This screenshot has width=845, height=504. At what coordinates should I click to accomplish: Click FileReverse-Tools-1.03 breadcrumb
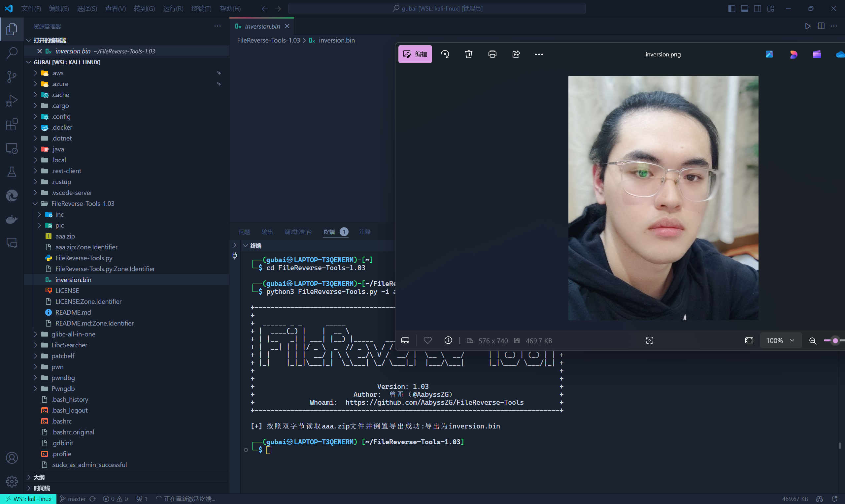point(268,40)
